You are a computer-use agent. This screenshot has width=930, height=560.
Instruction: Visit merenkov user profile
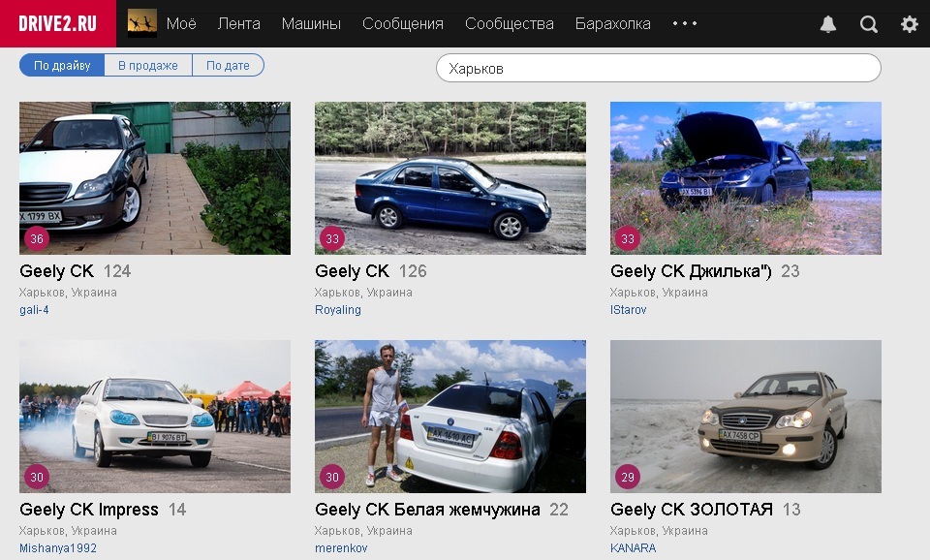pos(341,548)
